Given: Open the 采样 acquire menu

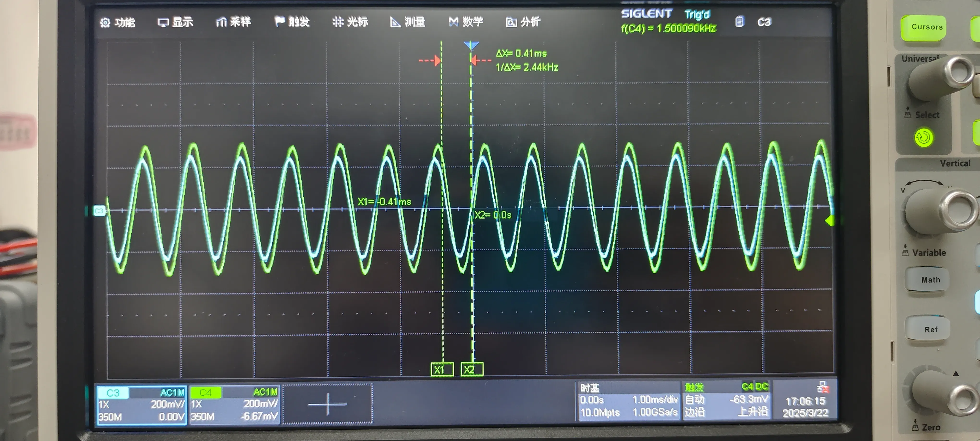Looking at the screenshot, I should pyautogui.click(x=233, y=22).
